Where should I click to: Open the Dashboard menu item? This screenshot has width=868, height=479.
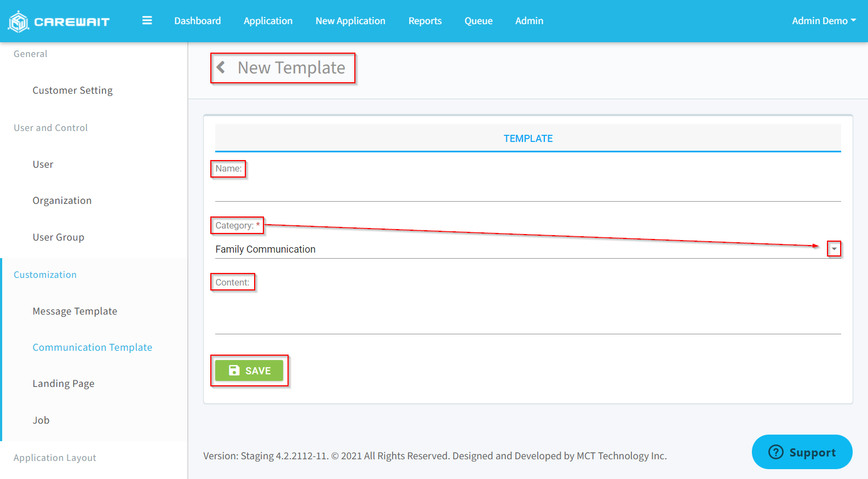(x=198, y=21)
